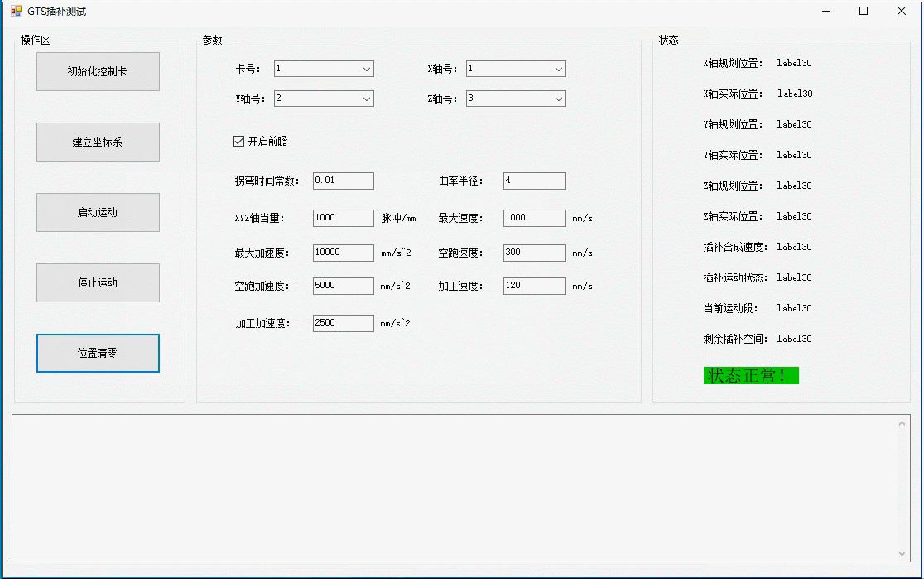
Task: Focus the 拐弯时间常数 input field
Action: 343,181
